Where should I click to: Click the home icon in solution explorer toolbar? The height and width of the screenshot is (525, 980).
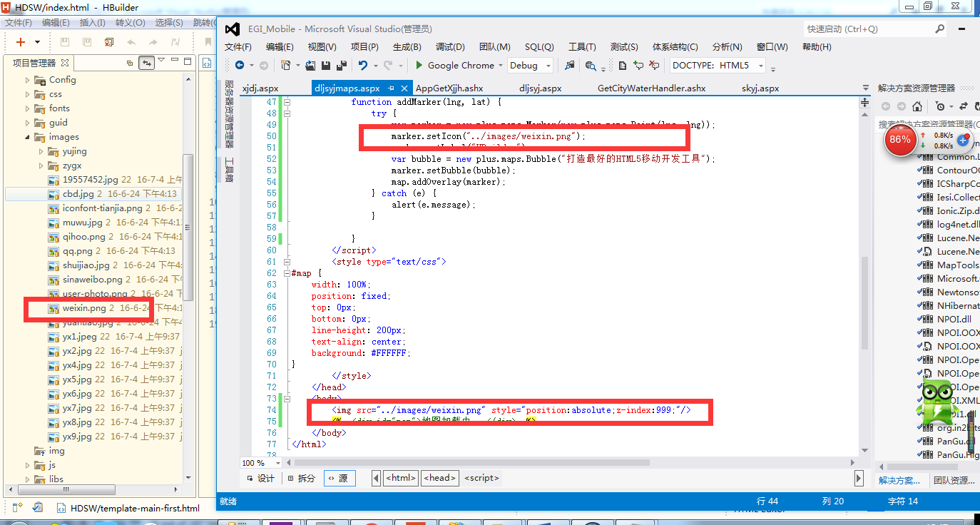coord(917,106)
